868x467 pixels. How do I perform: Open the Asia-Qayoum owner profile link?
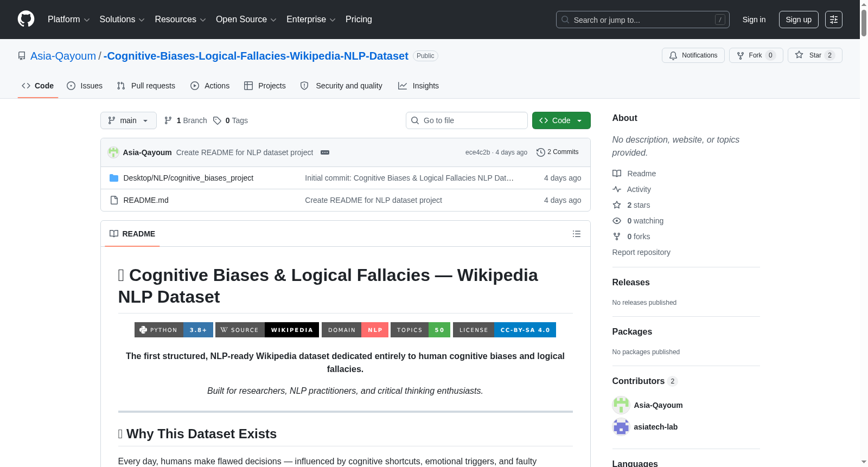click(x=63, y=56)
